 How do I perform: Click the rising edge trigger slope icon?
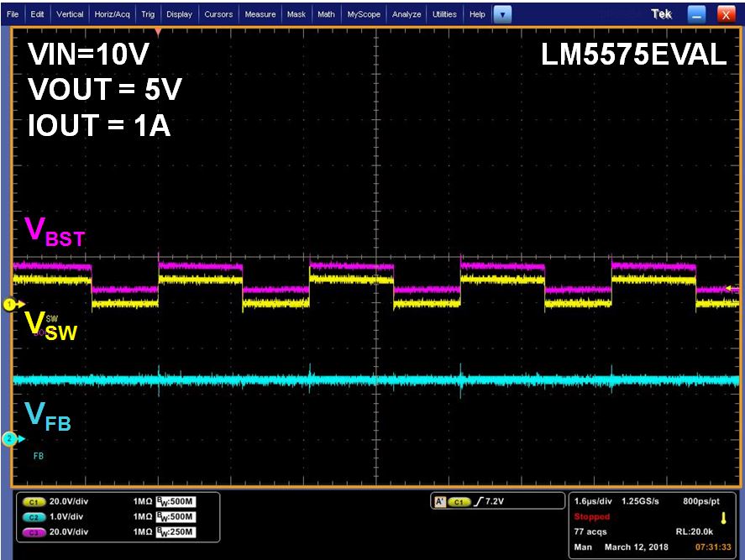click(x=479, y=501)
